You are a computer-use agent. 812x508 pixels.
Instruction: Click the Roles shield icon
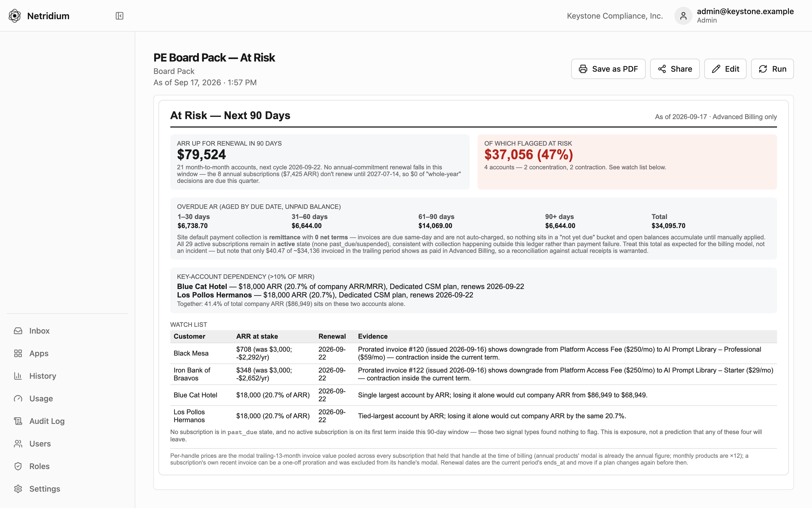(18, 466)
